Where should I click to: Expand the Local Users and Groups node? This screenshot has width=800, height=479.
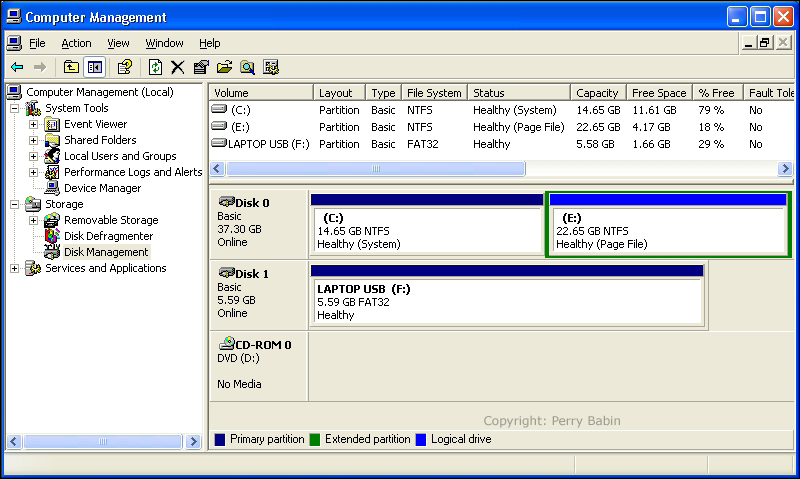[x=33, y=156]
